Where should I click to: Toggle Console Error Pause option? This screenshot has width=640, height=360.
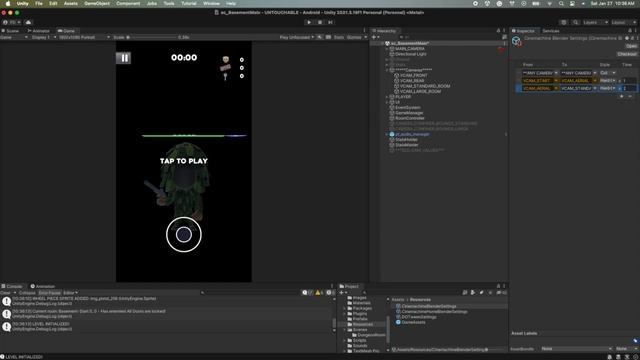[x=49, y=293]
